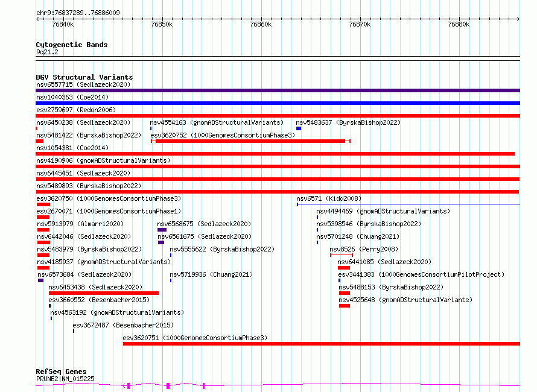The height and width of the screenshot is (392, 537).
Task: Click nsv5488153 (ByrskaBishop2022) label
Action: pos(391,287)
